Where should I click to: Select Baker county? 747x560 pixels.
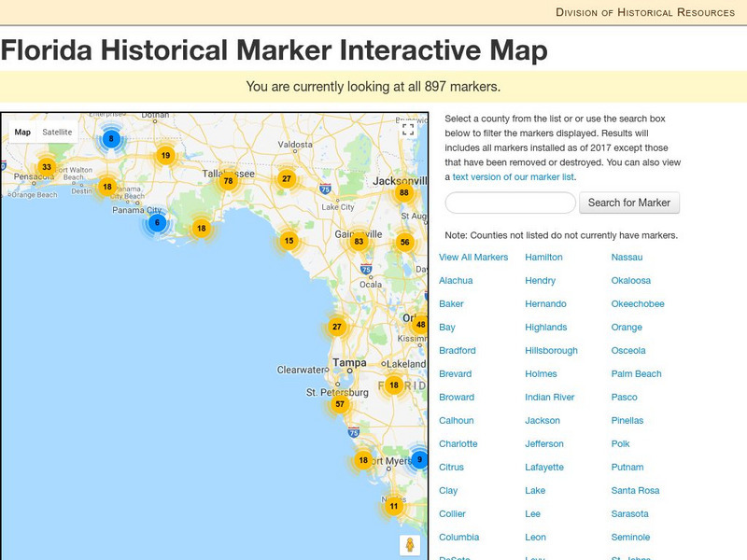tap(451, 304)
